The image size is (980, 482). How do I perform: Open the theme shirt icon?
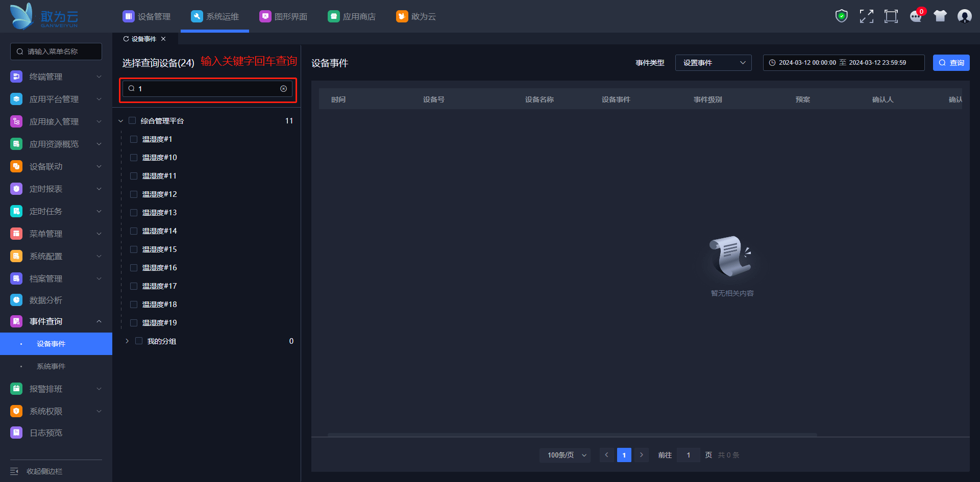[940, 16]
